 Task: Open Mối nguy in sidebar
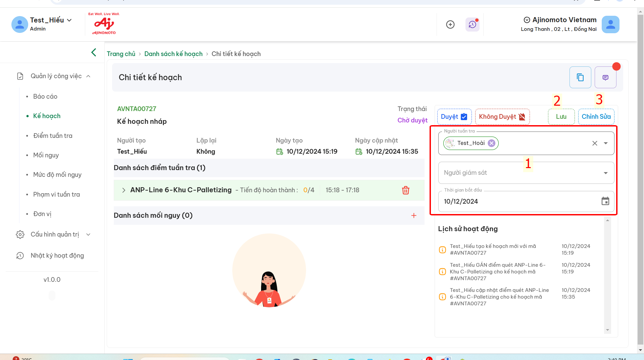pos(46,155)
